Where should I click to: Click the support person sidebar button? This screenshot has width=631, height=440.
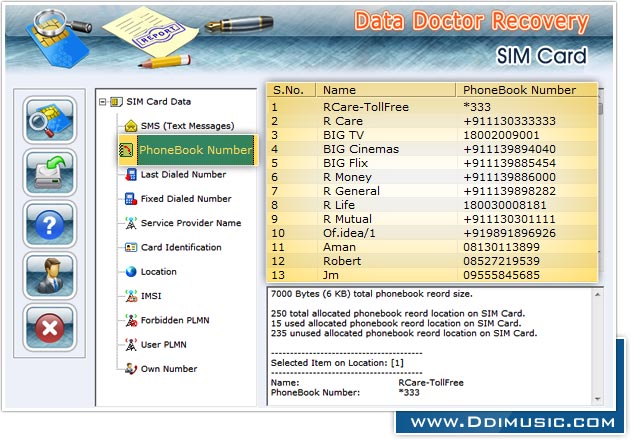[x=49, y=276]
